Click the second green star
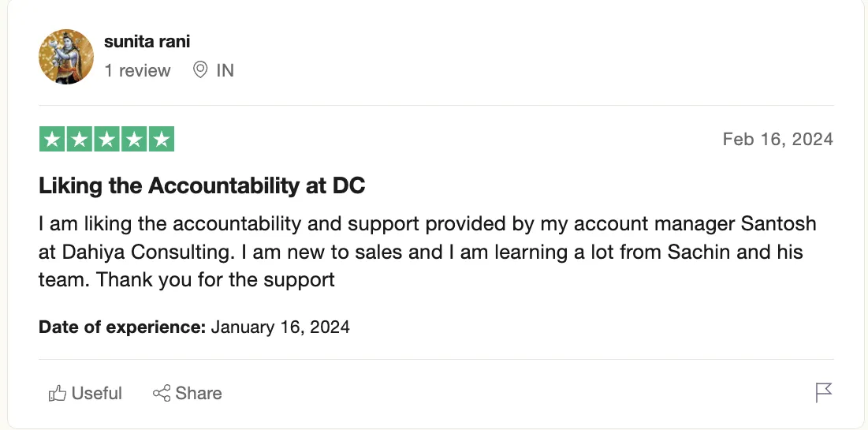 tap(79, 140)
